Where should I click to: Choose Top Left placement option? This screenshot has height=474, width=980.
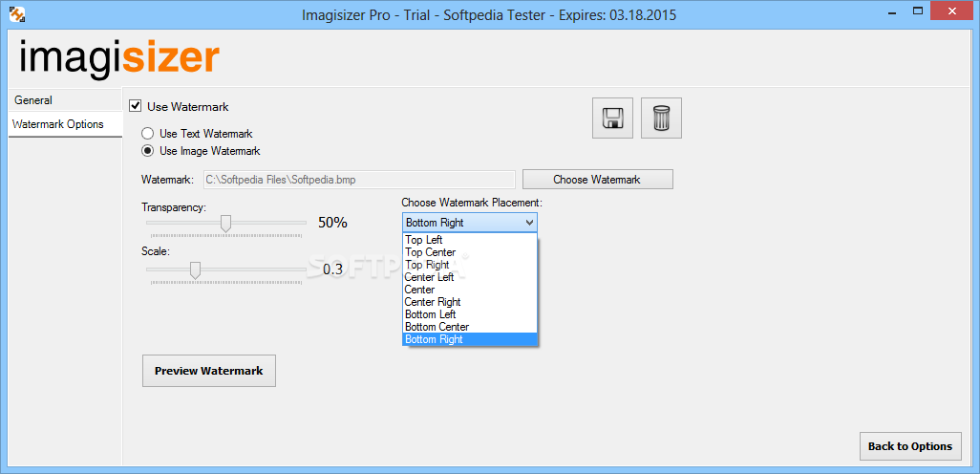(x=470, y=240)
